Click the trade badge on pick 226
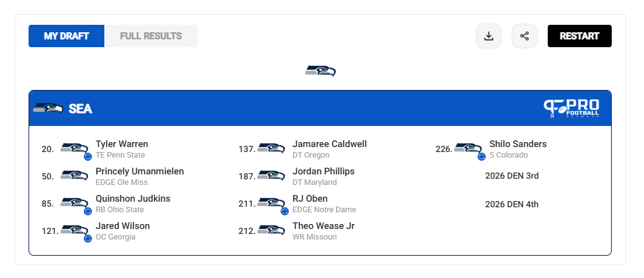Viewport: 644px width, 278px height. [481, 156]
